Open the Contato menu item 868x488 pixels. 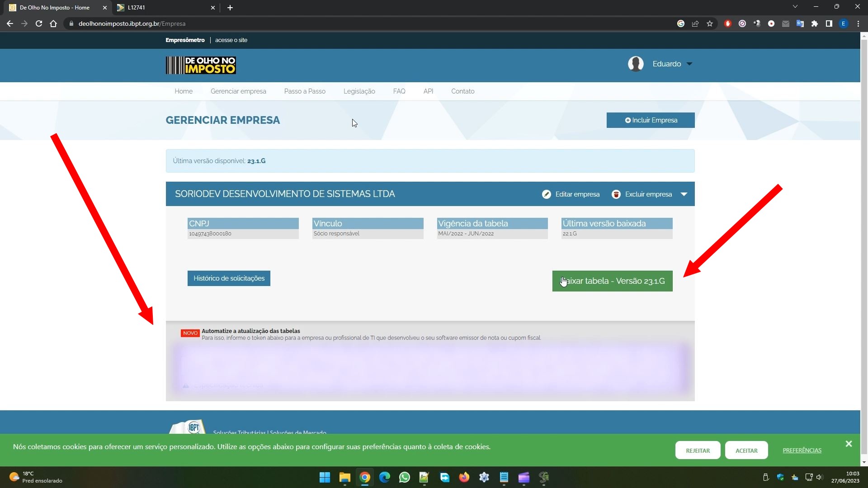coord(463,91)
